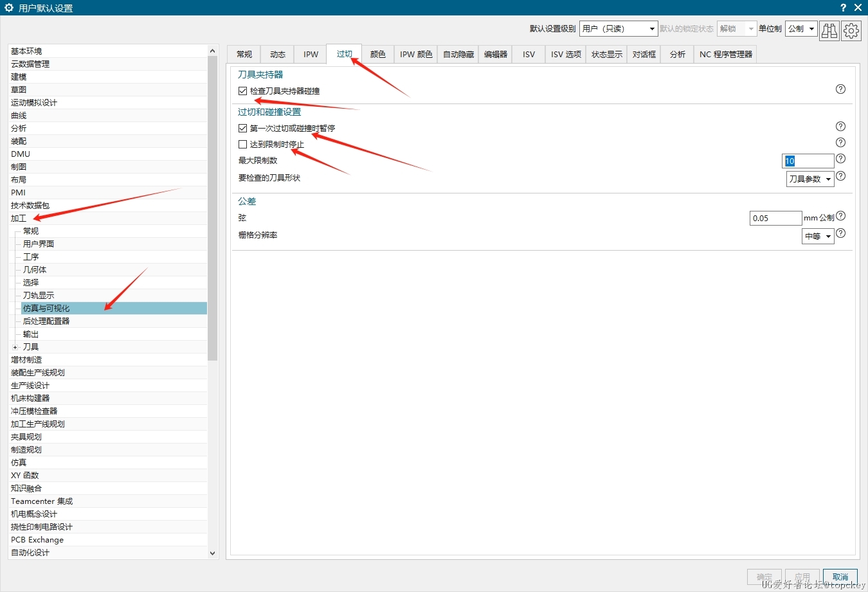The image size is (868, 592).
Task: Open the 刀具参数 dropdown
Action: (810, 179)
